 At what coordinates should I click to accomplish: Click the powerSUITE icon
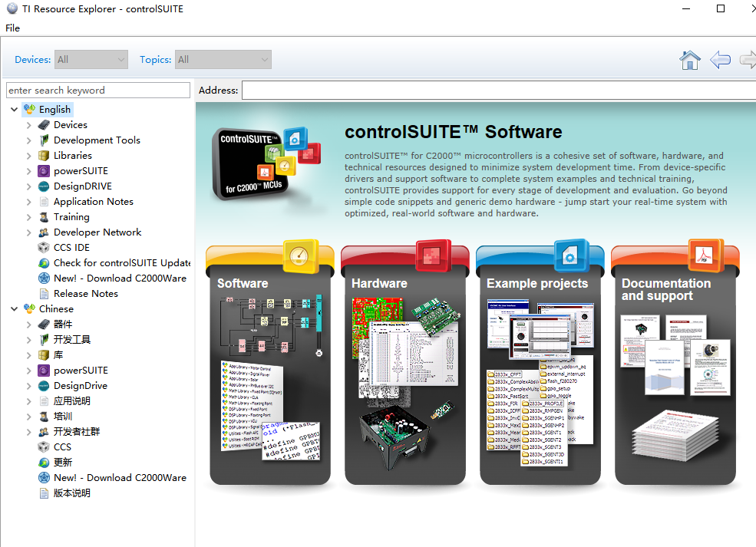pos(80,170)
